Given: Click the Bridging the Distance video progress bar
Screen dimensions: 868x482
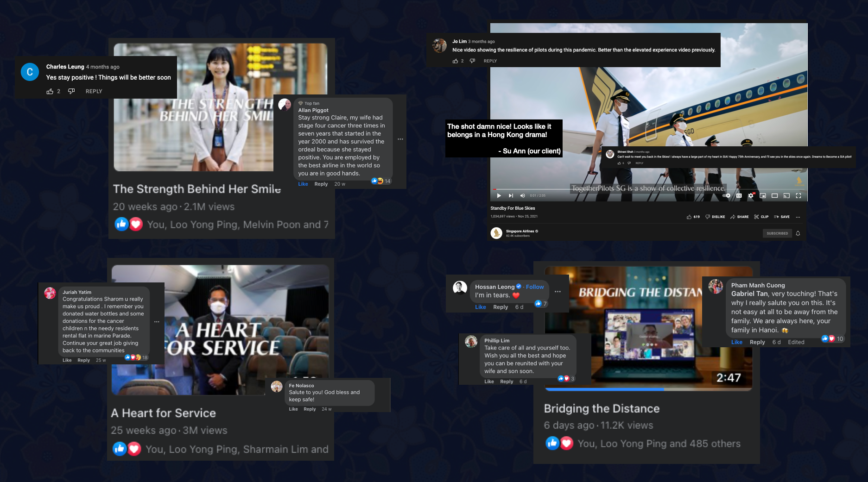Looking at the screenshot, I should (x=648, y=389).
